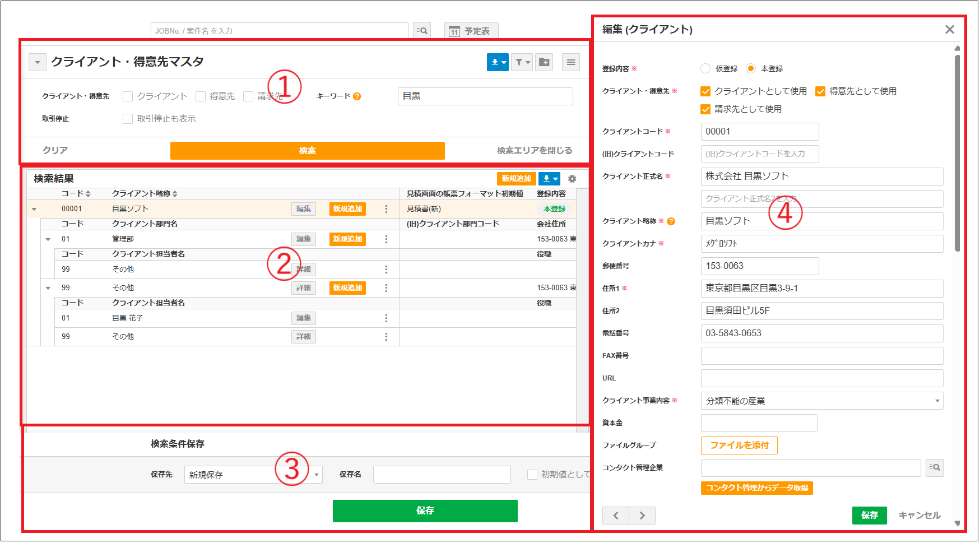Screen dimensions: 980x543
Task: Click the add folder icon in header
Action: pyautogui.click(x=544, y=62)
